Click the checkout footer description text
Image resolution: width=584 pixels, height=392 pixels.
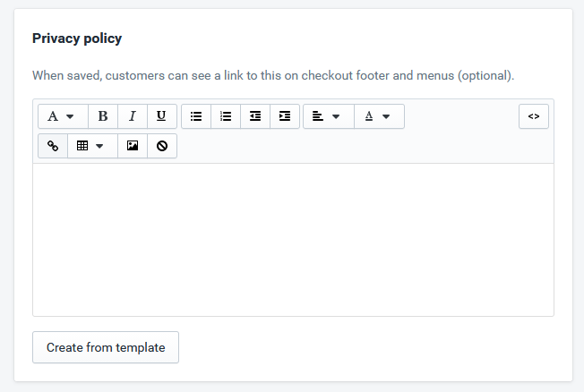(273, 75)
